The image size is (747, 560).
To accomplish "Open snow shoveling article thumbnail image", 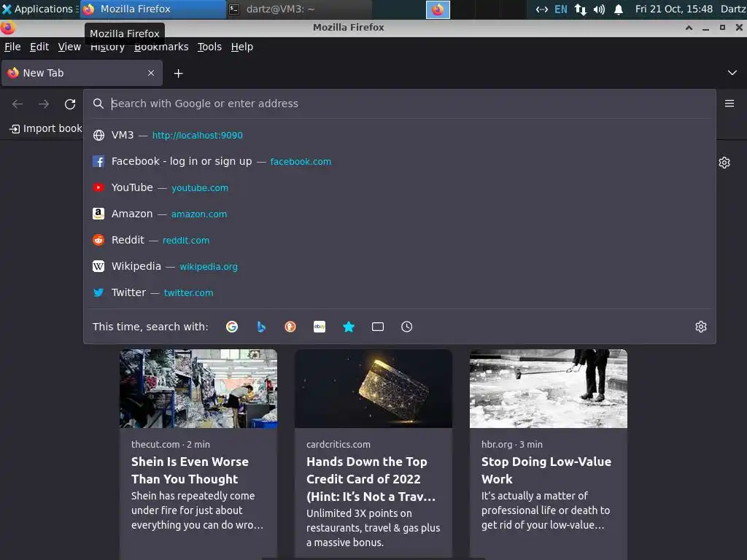I will point(549,389).
